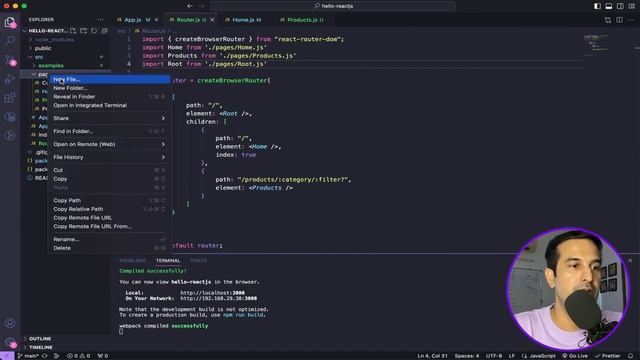Click Go Live in status bar
The width and height of the screenshot is (640, 360).
(574, 356)
